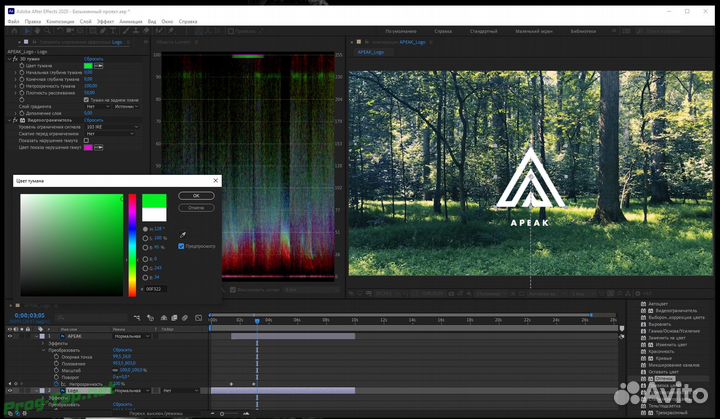Click the eyedropper beside the fog color swatch
Image resolution: width=720 pixels, height=419 pixels.
[100, 66]
